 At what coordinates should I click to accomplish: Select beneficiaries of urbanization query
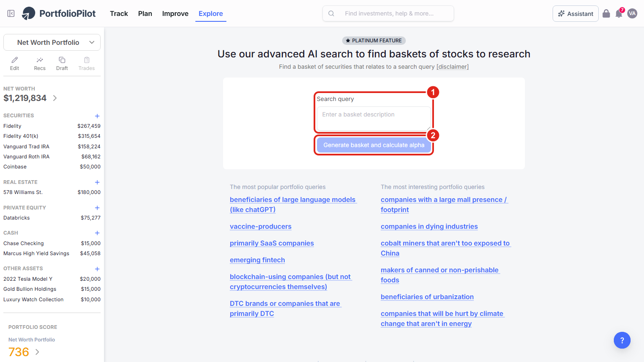point(427,297)
